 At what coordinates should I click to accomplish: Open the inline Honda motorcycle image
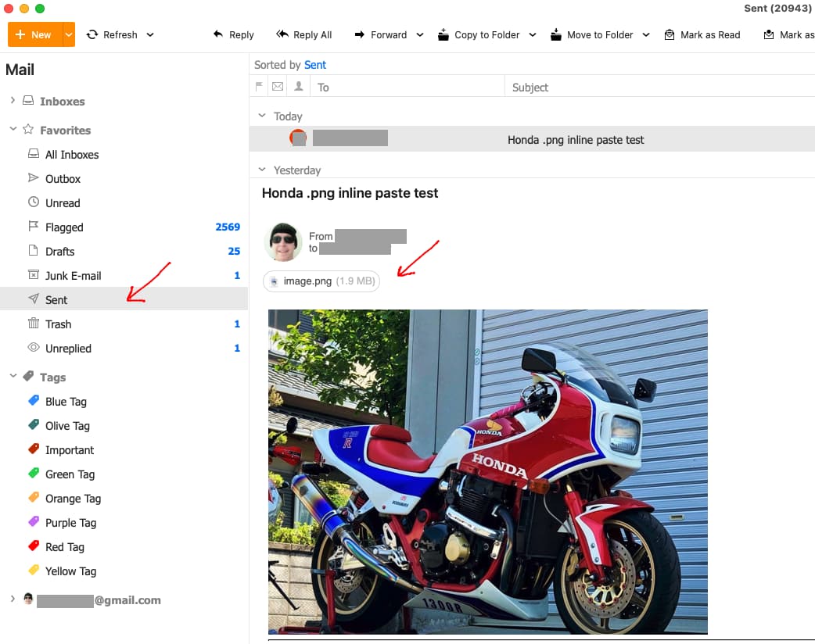click(x=487, y=471)
